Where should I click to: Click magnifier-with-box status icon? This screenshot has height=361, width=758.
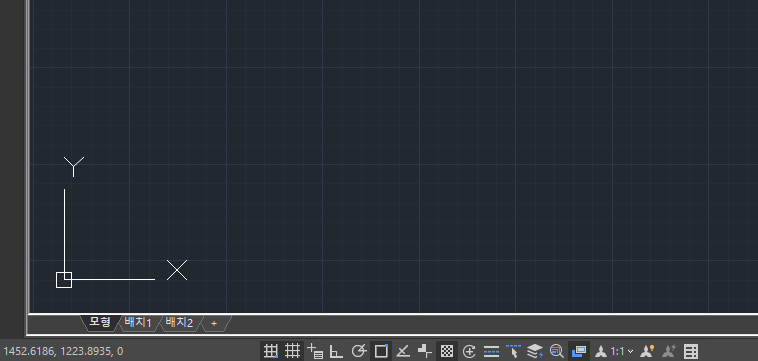(557, 351)
